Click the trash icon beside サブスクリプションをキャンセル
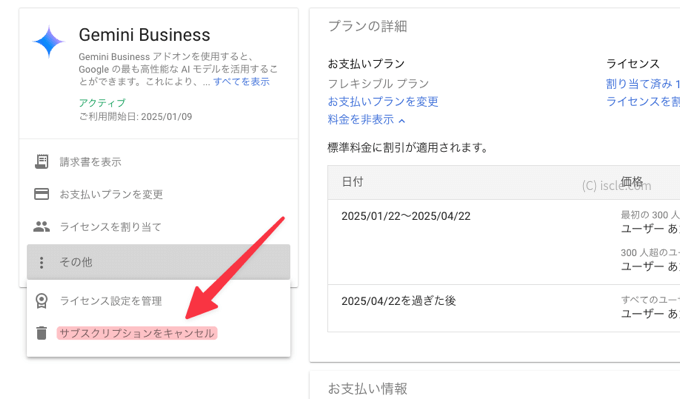 click(42, 333)
